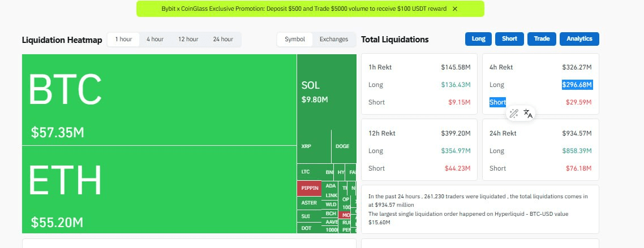Viewport: 644px width, 248px height.
Task: Select the BTC heatmap tile
Action: pyautogui.click(x=159, y=99)
